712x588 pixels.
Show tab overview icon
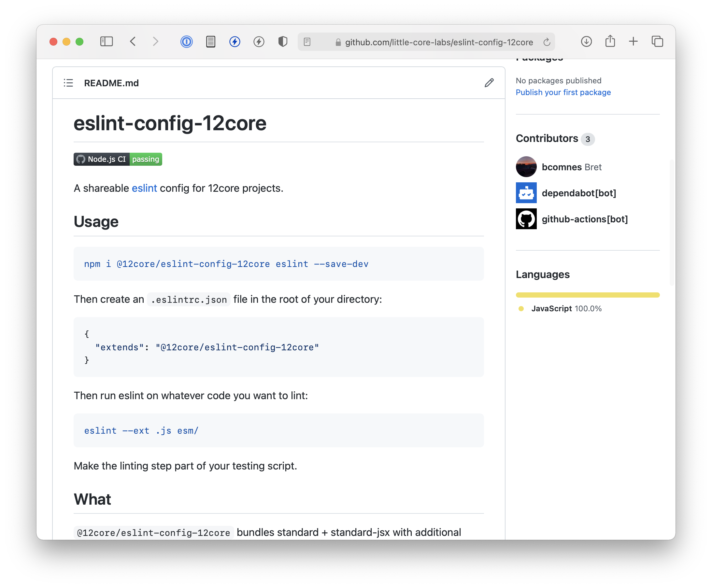click(x=657, y=41)
